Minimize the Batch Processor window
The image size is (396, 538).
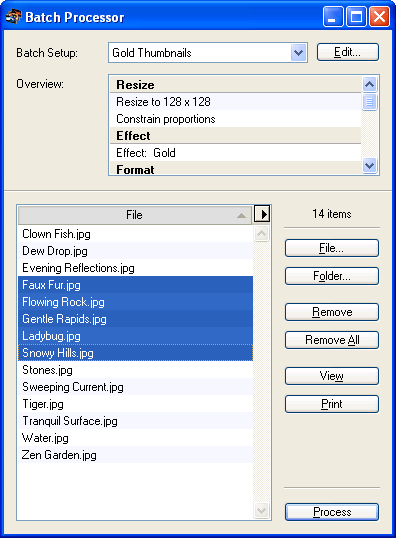coord(333,16)
